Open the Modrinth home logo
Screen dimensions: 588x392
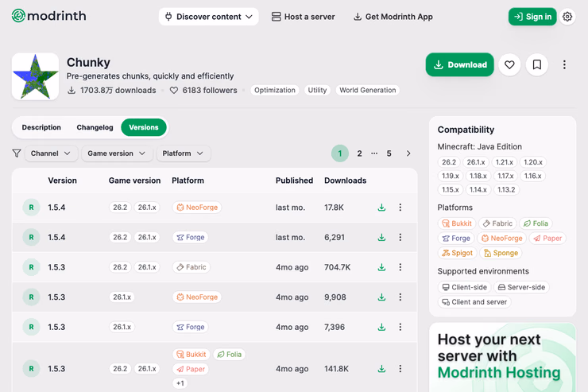click(48, 16)
